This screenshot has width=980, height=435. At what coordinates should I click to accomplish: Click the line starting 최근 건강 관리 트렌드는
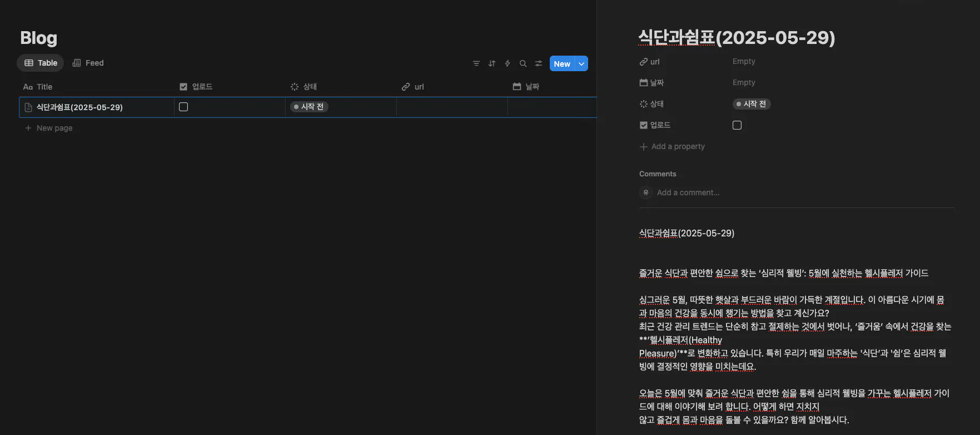click(x=795, y=327)
